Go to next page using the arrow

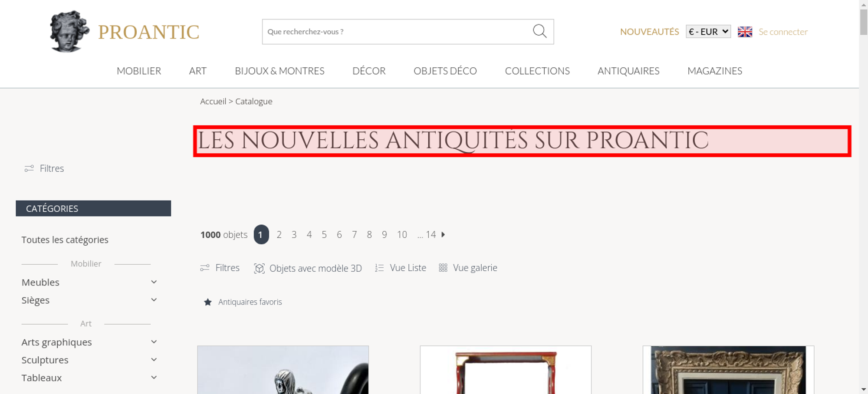click(443, 234)
